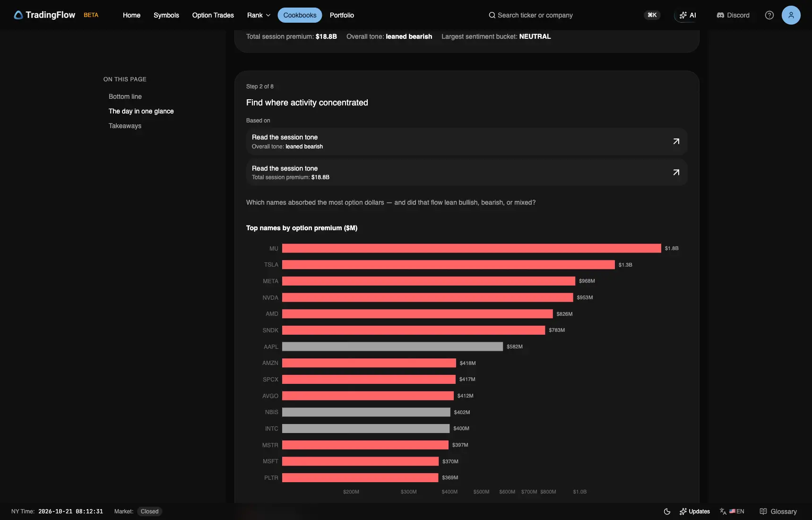Open the 'Overall tone: leaned bearish' arrow icon
Screen dimensions: 812x520
[x=676, y=141]
